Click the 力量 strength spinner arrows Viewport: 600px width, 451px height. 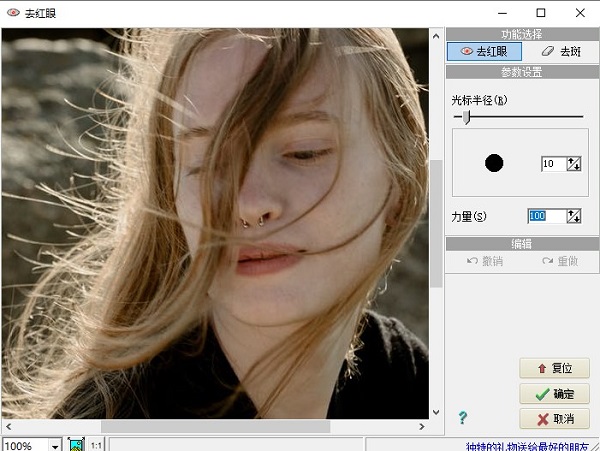tap(574, 216)
